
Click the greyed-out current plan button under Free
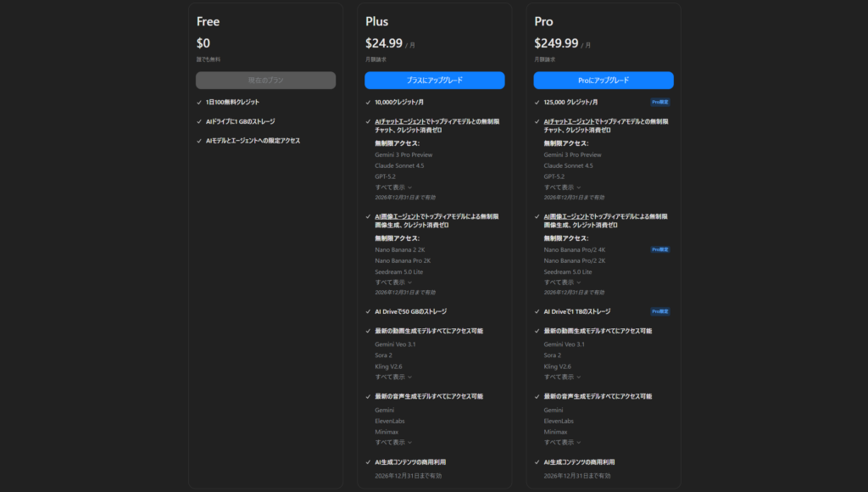pyautogui.click(x=265, y=81)
